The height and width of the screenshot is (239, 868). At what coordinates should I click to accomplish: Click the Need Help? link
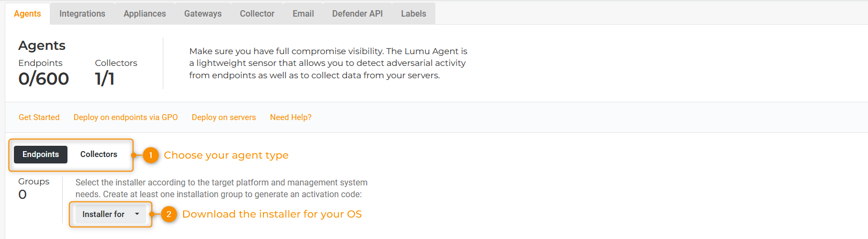(291, 117)
